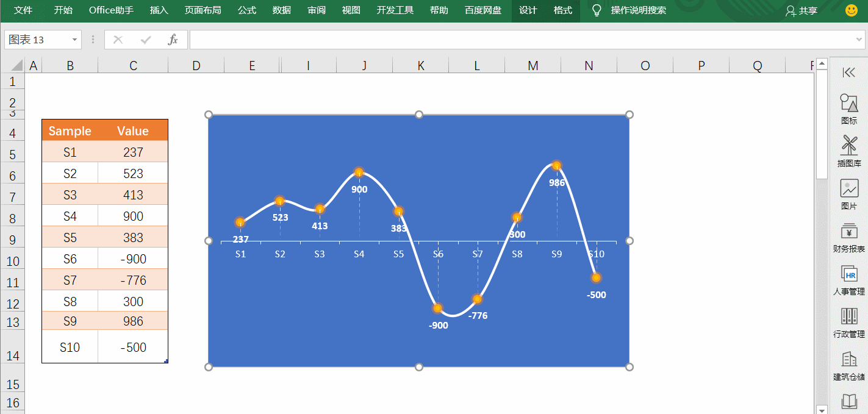Select the cell containing -900 in the Value column
This screenshot has height=414, width=868.
coord(133,259)
